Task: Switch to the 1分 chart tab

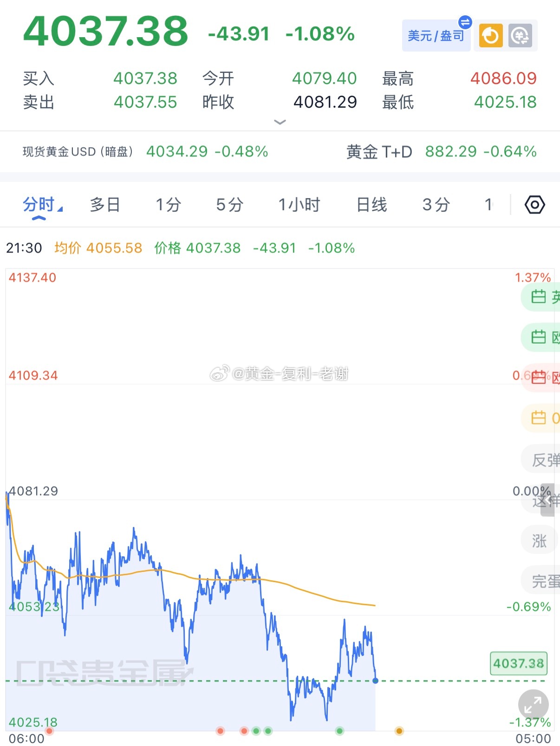Action: (x=168, y=205)
